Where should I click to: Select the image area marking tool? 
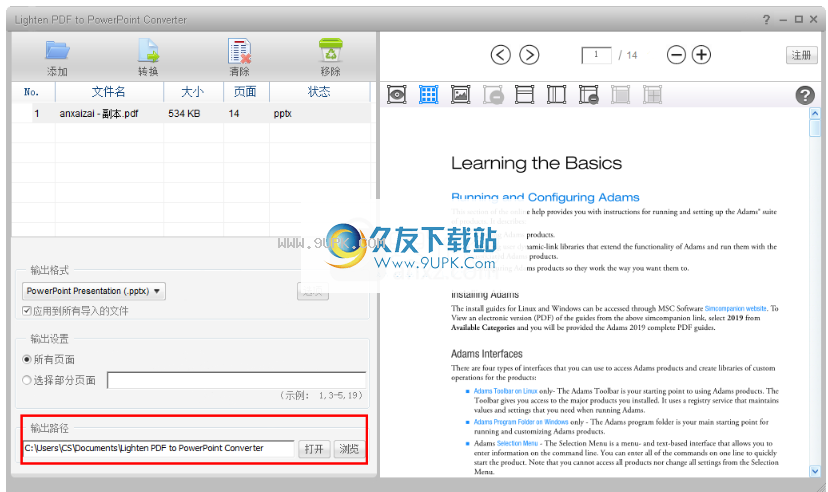[x=460, y=95]
